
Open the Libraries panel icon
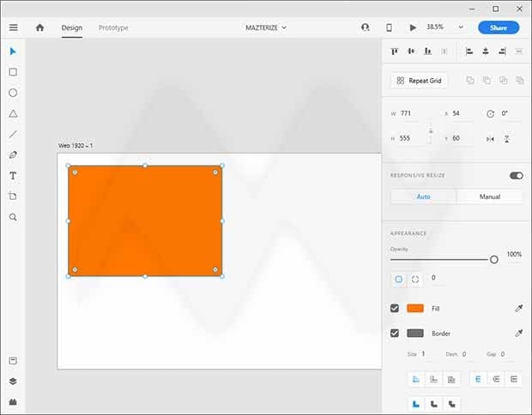[x=13, y=361]
